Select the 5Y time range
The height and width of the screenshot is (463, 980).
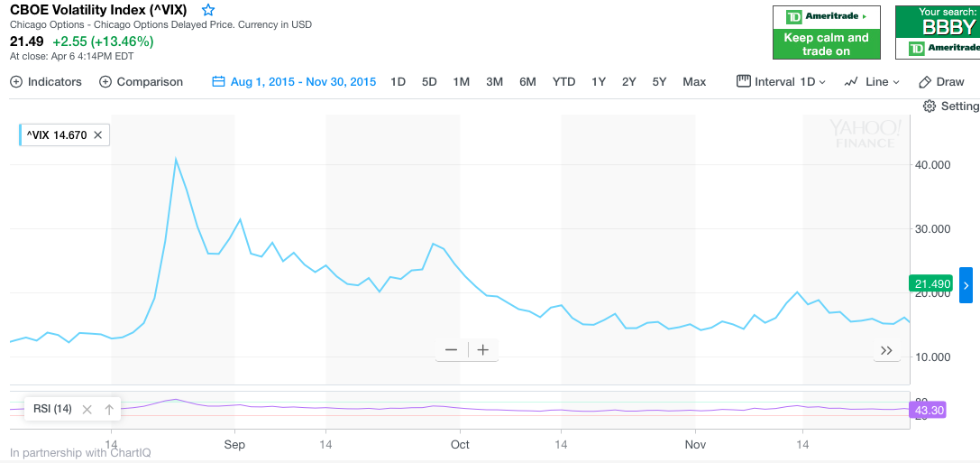click(x=659, y=82)
